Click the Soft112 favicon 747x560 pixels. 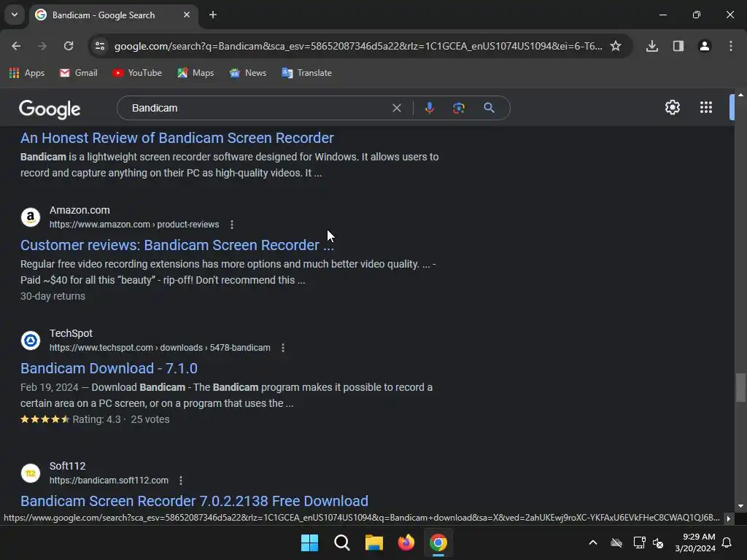31,473
